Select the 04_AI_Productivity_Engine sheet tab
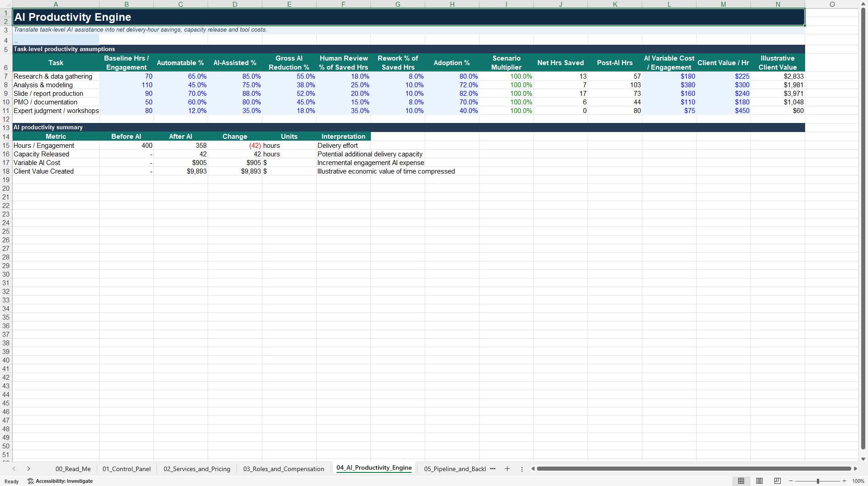 pos(374,468)
